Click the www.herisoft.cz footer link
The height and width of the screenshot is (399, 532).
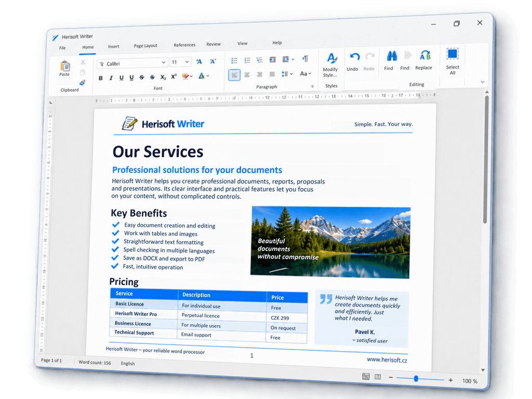[387, 360]
